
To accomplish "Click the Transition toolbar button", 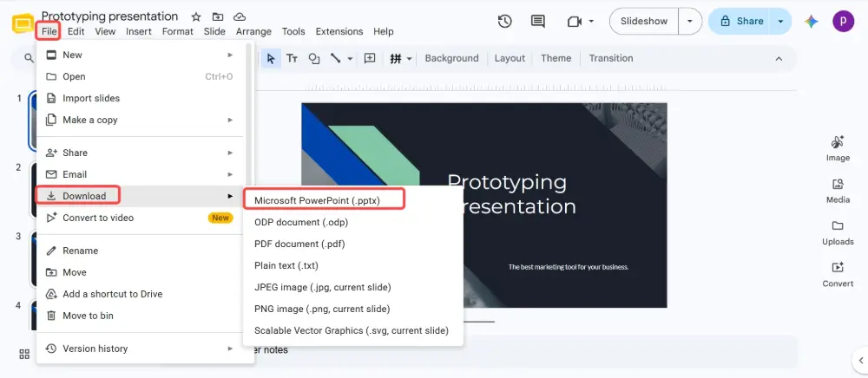I will pos(611,59).
